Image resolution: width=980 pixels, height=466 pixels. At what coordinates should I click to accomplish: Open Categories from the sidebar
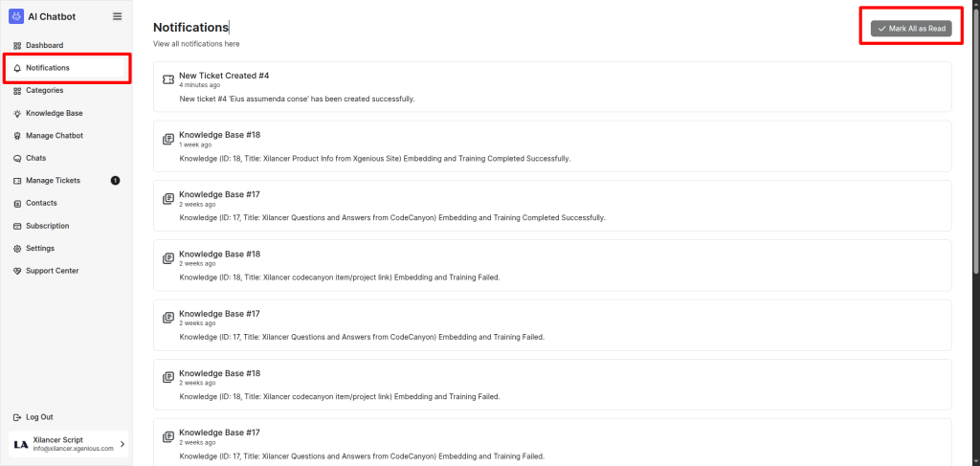click(x=44, y=90)
